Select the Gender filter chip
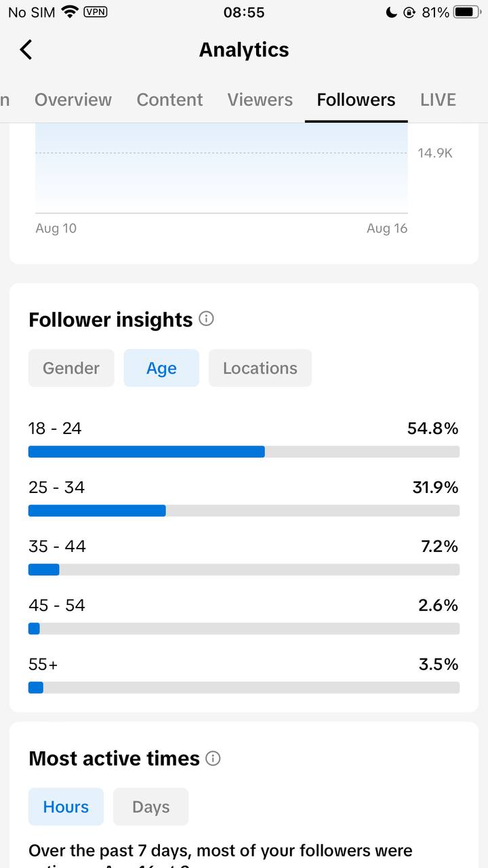This screenshot has height=868, width=488. click(x=71, y=368)
